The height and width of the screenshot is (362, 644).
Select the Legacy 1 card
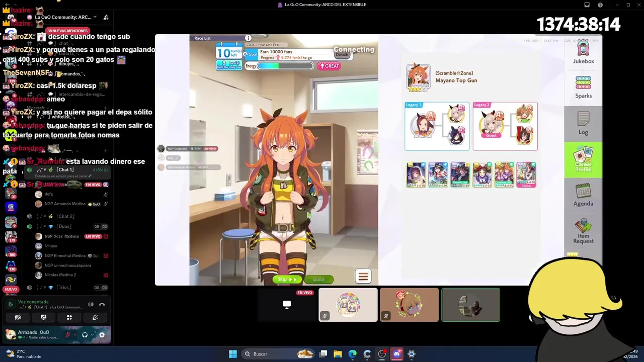[x=437, y=126]
